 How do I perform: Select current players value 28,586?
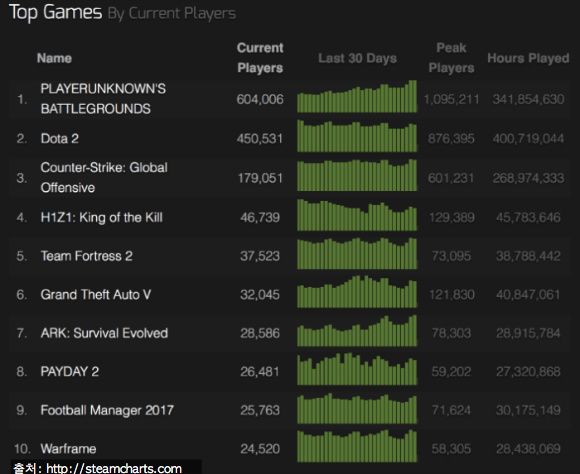(x=260, y=333)
